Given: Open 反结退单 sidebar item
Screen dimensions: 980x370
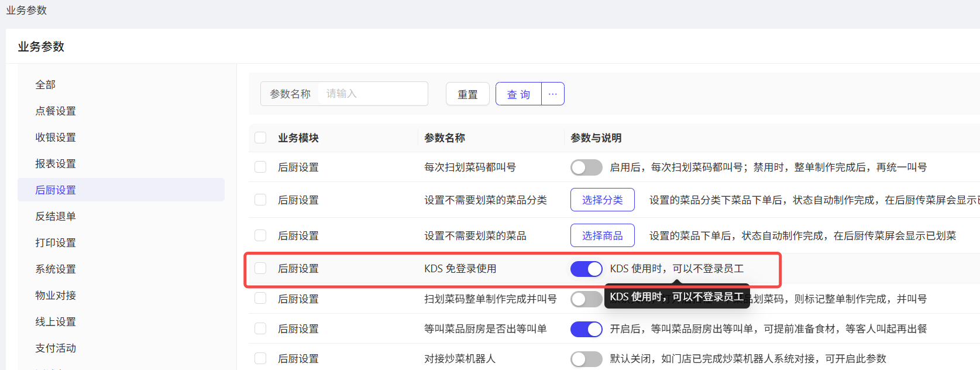Looking at the screenshot, I should 56,217.
